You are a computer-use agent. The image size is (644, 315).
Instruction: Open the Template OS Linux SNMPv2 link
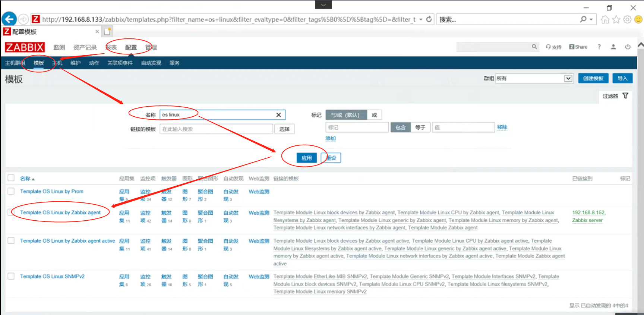pos(52,276)
